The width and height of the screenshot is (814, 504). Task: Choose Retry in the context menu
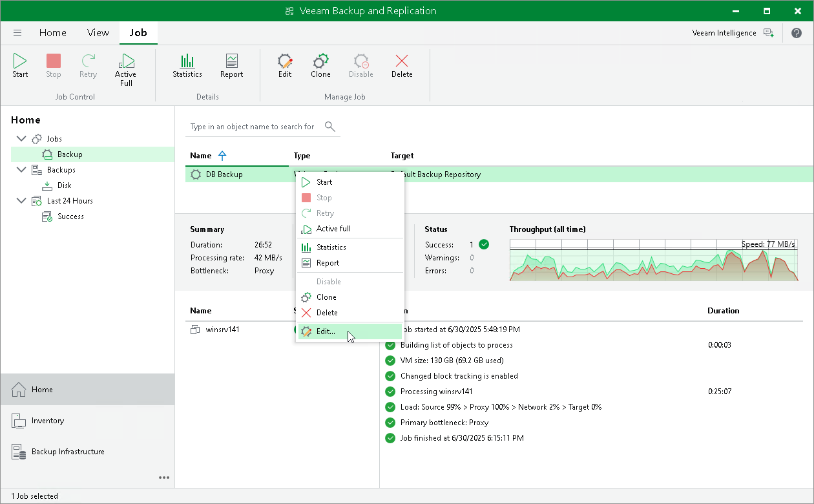point(350,213)
